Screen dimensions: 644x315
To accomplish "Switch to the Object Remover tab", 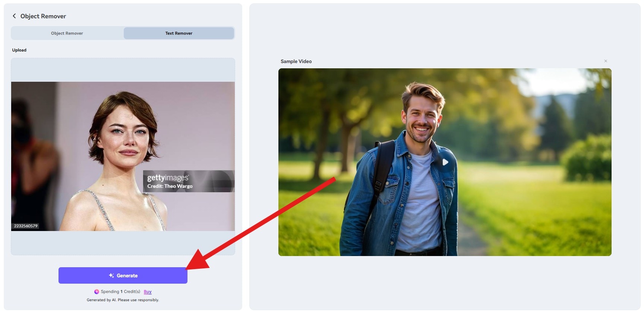I will pyautogui.click(x=67, y=33).
